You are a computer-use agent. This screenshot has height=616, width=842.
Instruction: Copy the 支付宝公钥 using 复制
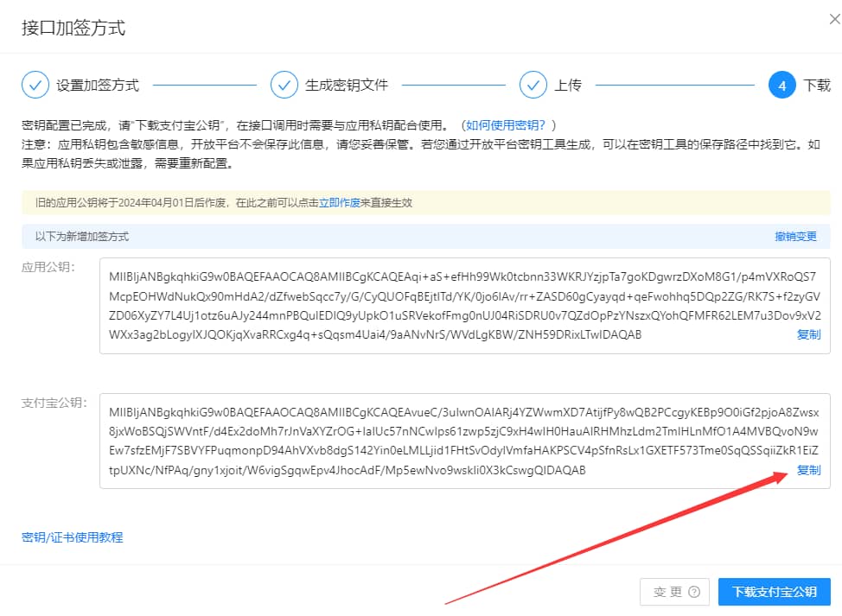[808, 471]
